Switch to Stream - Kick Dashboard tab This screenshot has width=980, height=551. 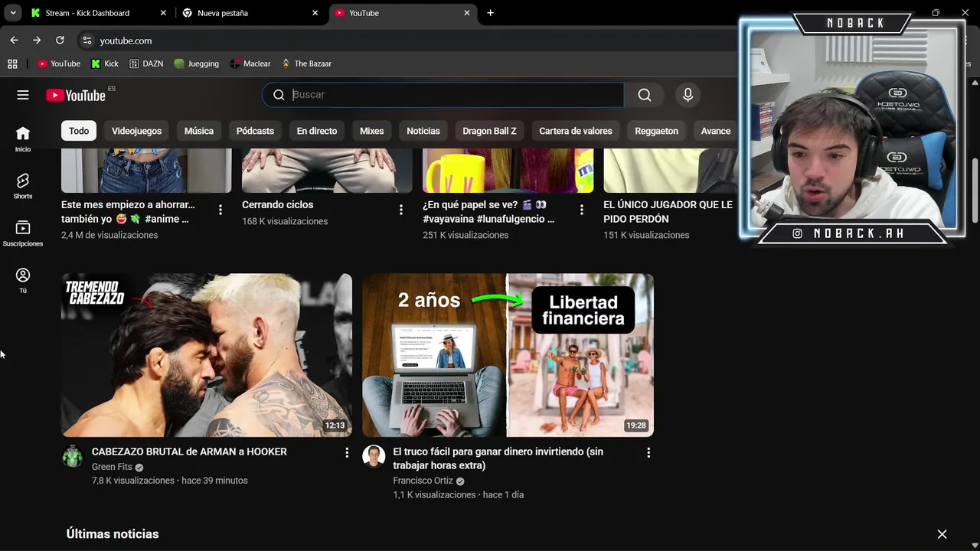tap(100, 13)
